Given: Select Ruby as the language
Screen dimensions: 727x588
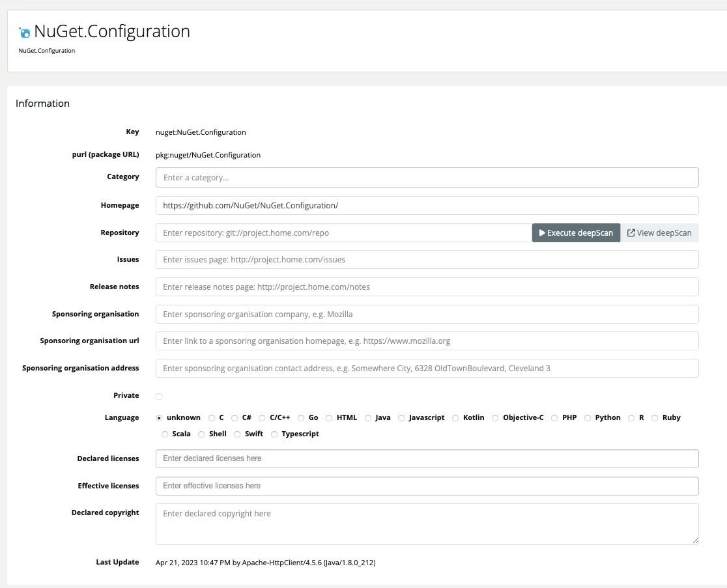Looking at the screenshot, I should 655,418.
